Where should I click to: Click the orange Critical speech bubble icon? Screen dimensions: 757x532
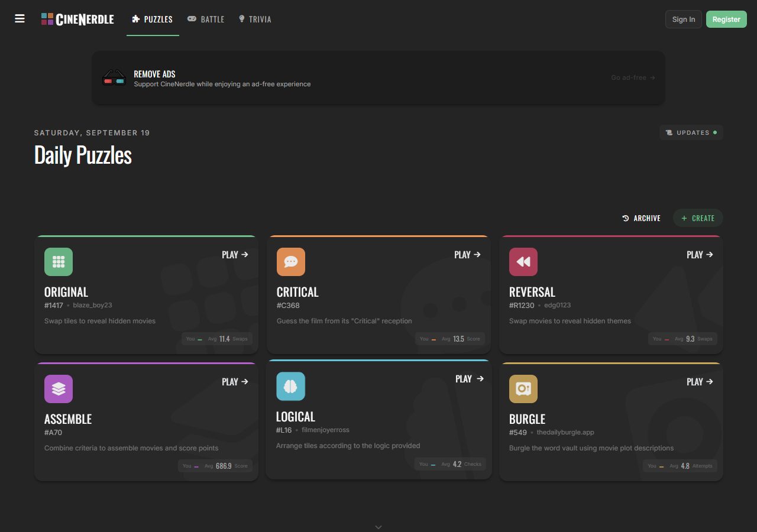291,262
